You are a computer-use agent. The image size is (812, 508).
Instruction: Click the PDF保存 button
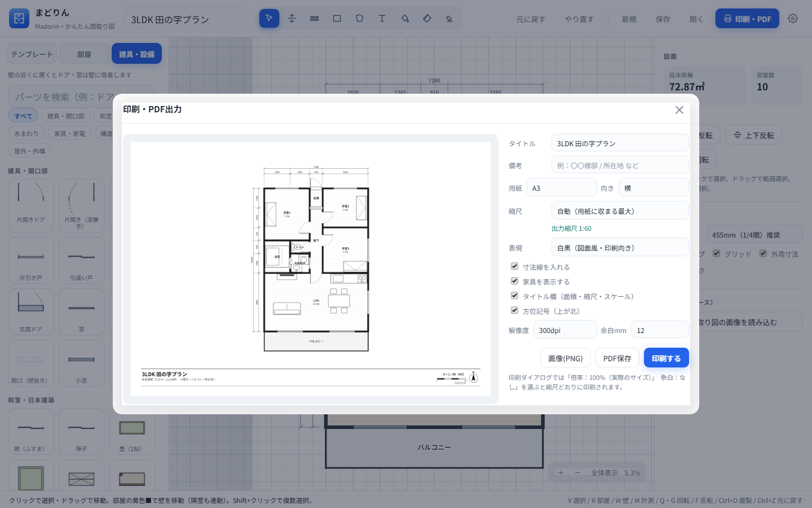617,358
